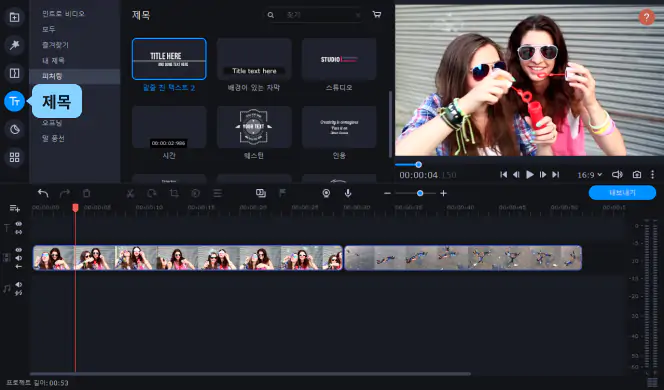Screen dimensions: 664x390
Task: Select 피처링 category
Action: tap(75, 76)
